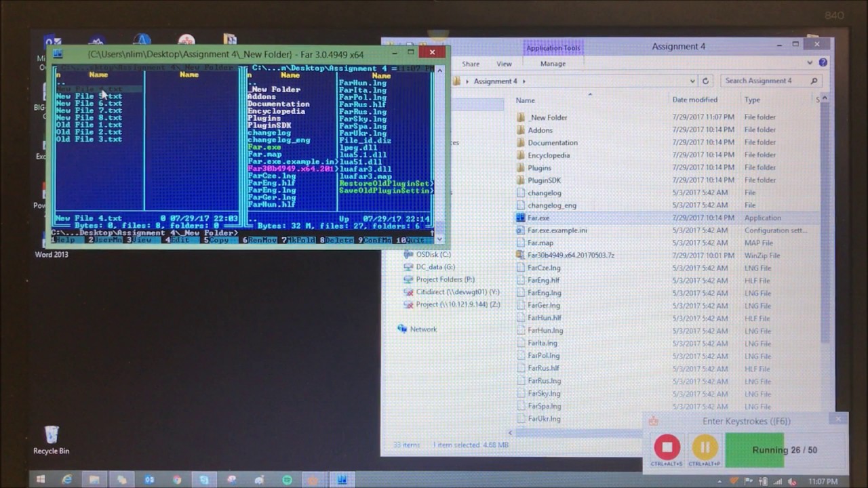Launch Chrome from the taskbar

[177, 480]
